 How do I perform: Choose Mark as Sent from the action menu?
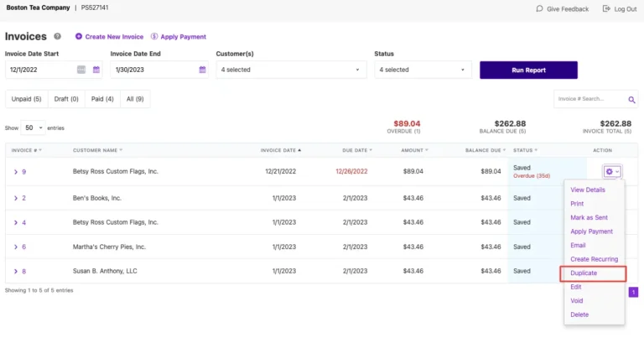pyautogui.click(x=589, y=218)
